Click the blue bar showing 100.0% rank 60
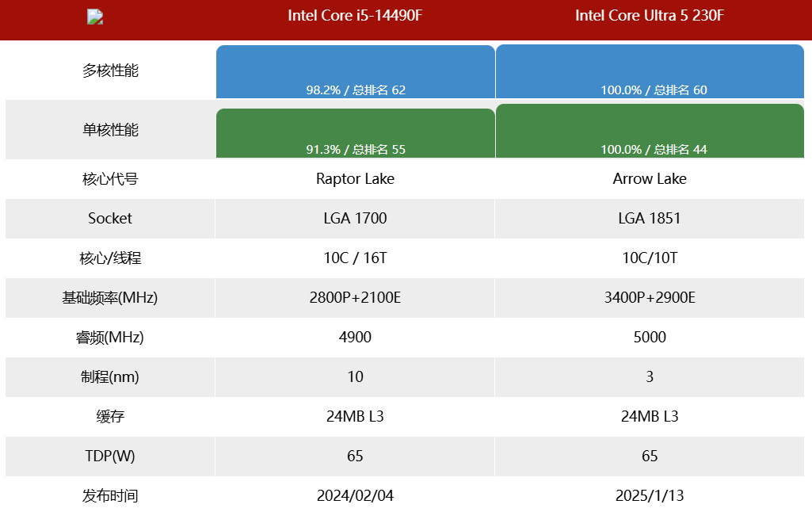The height and width of the screenshot is (508, 812). coord(650,71)
